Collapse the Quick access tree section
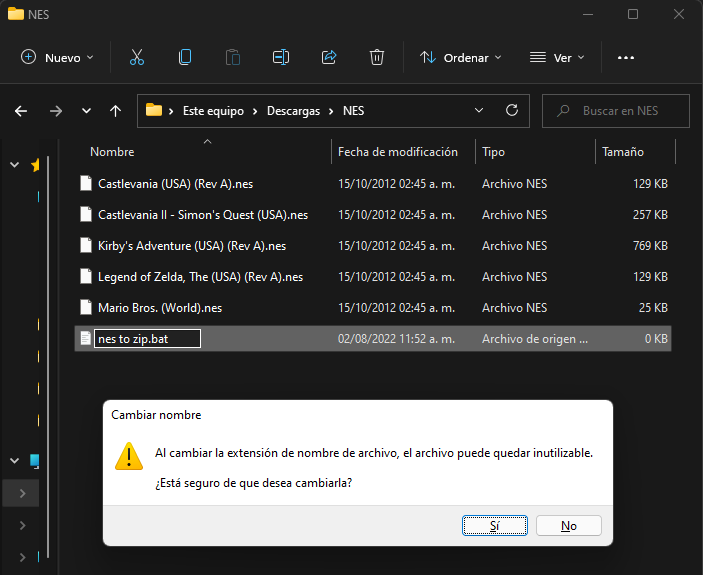703x575 pixels. 14,165
